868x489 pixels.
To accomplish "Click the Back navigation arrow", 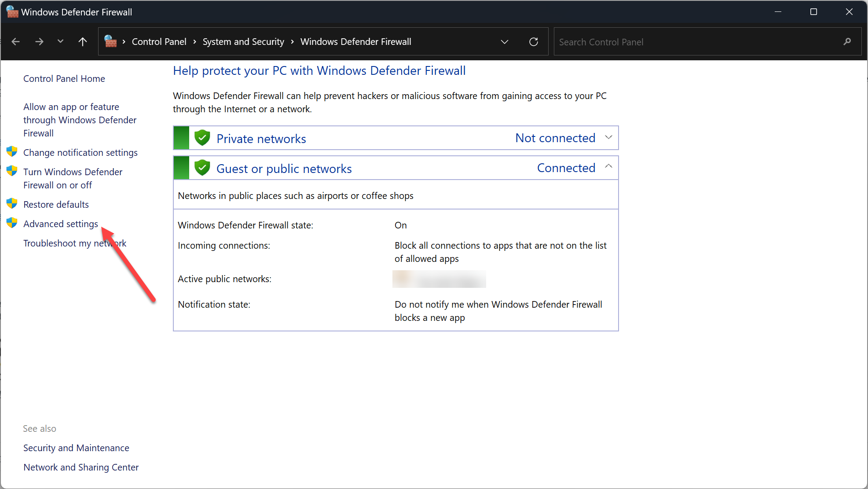I will click(x=16, y=42).
